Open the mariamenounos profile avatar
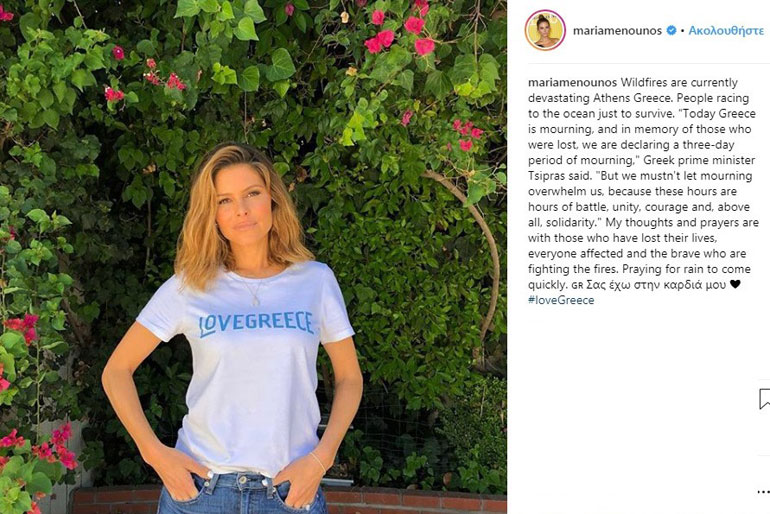This screenshot has height=514, width=770. pos(545,30)
